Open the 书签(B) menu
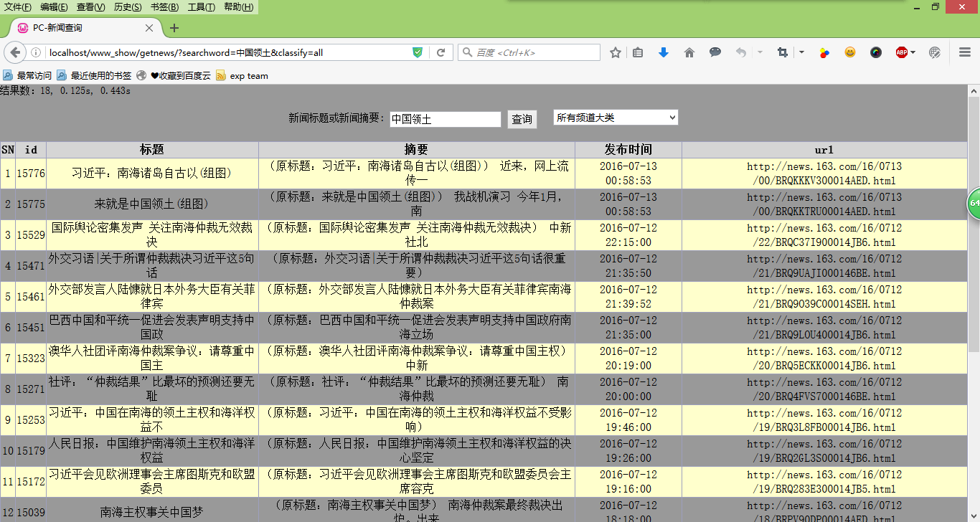The width and height of the screenshot is (980, 522). (164, 7)
